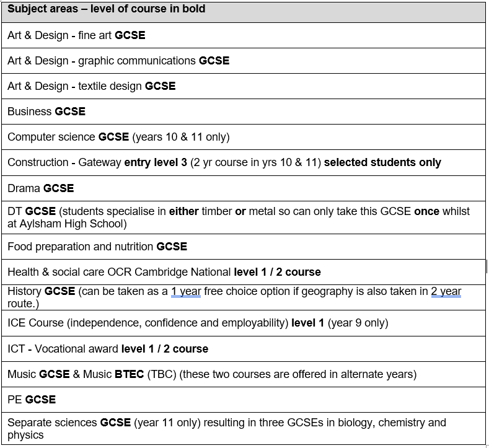Select the 'PE GCSE' row
The image size is (489, 448).
[32, 400]
